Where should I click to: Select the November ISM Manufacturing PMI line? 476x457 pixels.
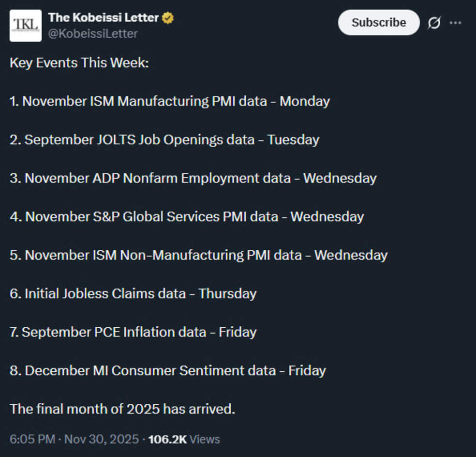pyautogui.click(x=169, y=101)
